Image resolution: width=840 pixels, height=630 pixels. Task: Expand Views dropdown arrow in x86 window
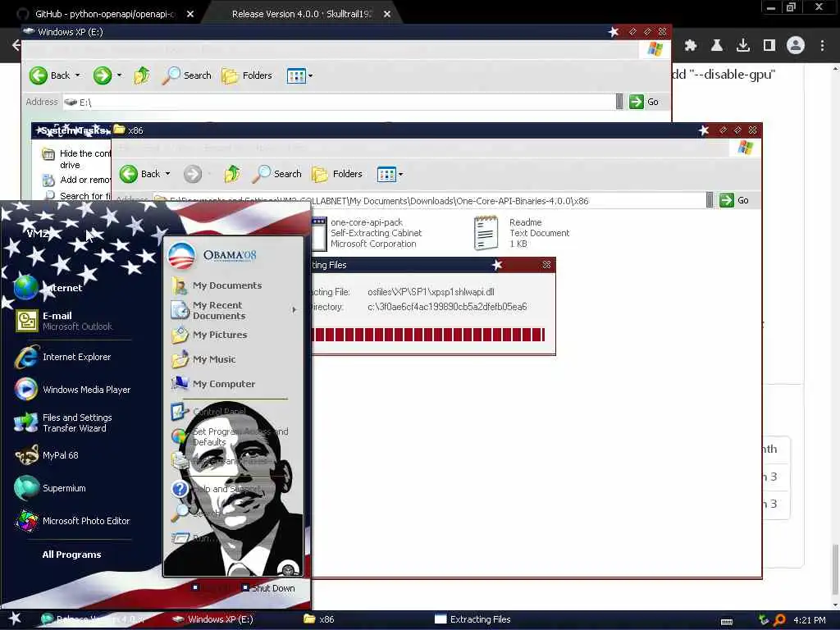click(400, 175)
